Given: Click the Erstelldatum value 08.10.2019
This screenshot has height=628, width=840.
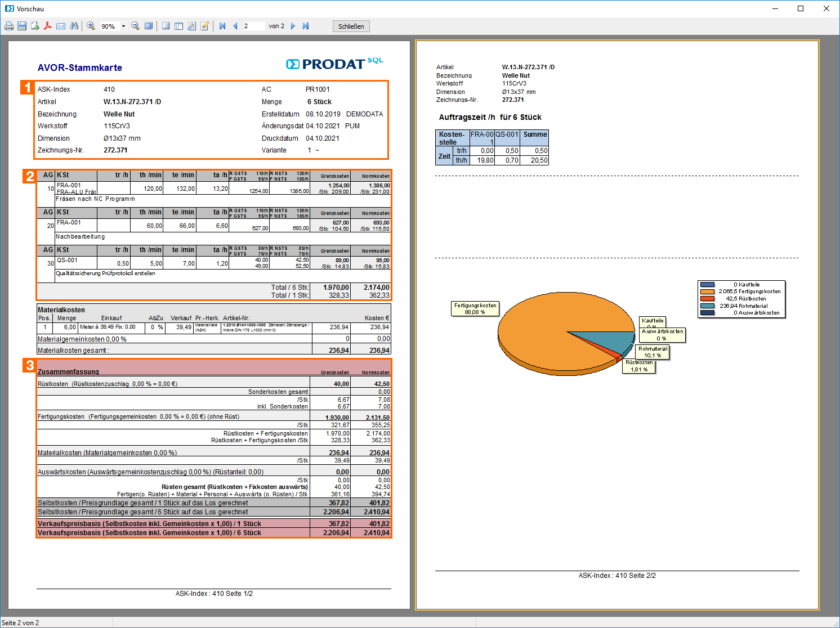Looking at the screenshot, I should click(323, 114).
